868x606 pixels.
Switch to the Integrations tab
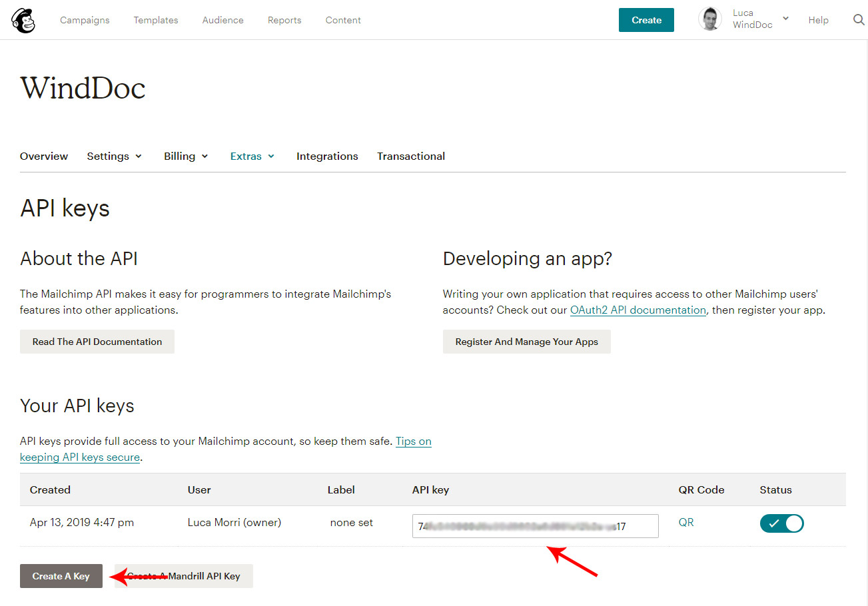pos(327,156)
